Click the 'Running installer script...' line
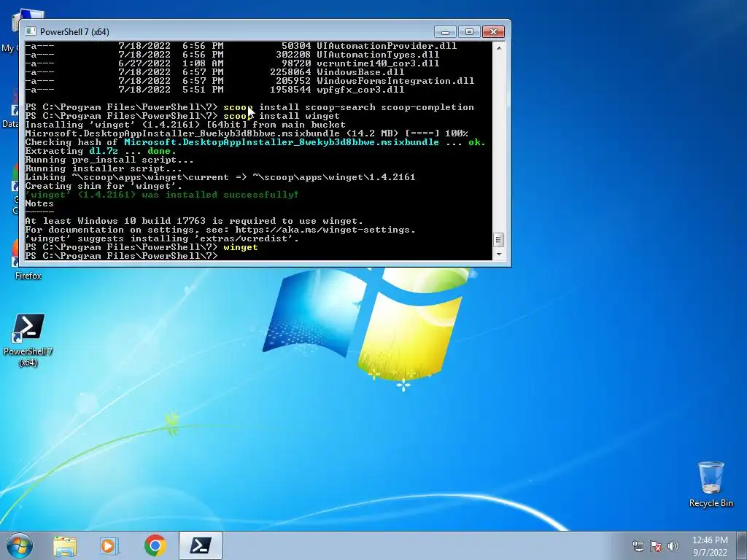 pos(104,168)
